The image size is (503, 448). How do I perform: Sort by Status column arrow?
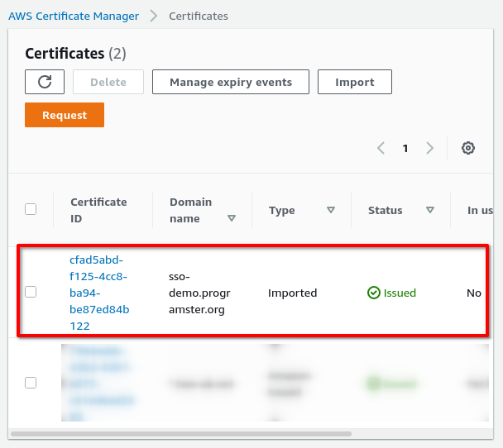pos(430,210)
